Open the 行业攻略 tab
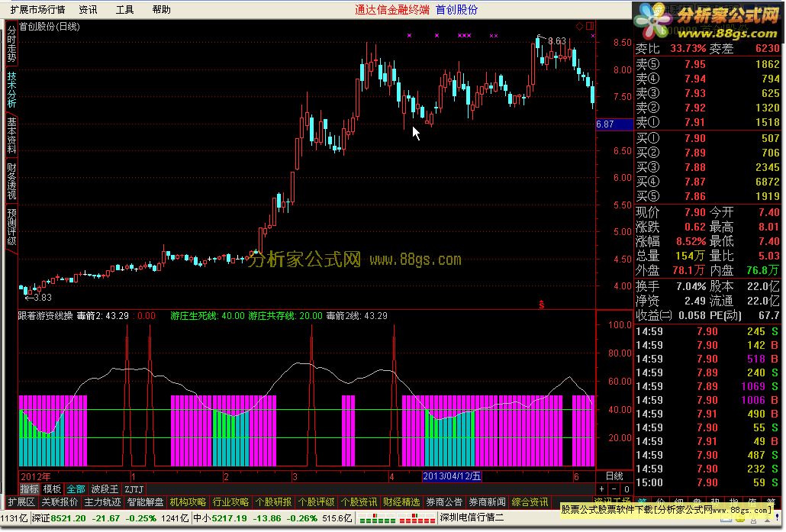 230,502
